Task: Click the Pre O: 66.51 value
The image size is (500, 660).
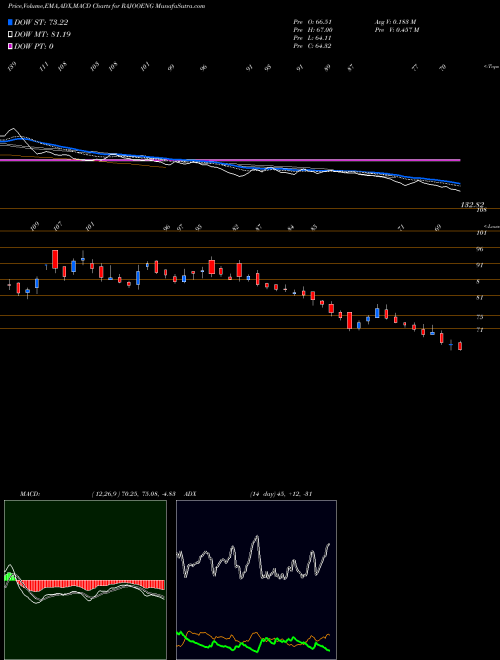Action: point(312,22)
